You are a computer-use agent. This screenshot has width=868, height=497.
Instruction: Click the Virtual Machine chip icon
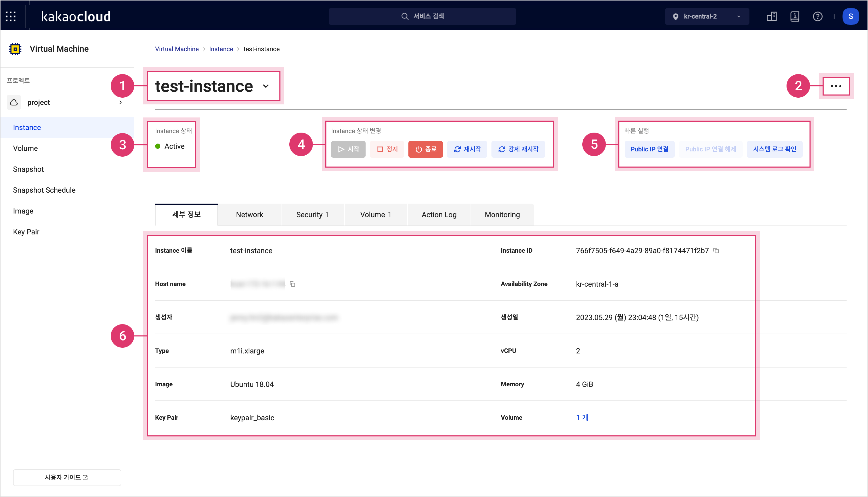pos(15,49)
